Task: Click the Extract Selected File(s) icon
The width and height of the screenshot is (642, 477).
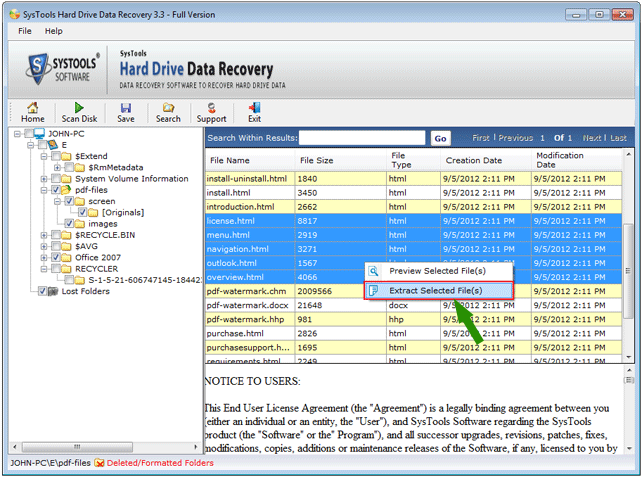Action: tap(373, 291)
